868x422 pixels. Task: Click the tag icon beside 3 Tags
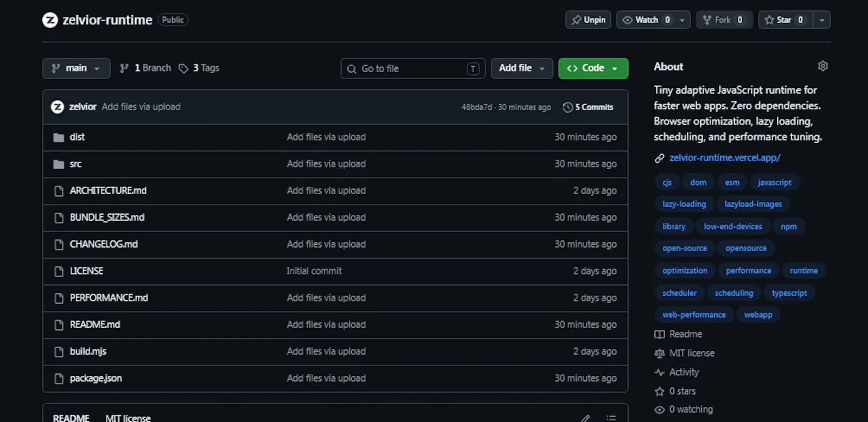coord(183,68)
